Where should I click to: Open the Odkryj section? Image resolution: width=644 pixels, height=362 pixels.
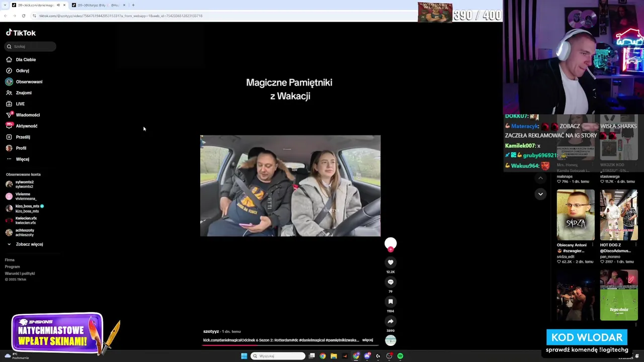18,70
